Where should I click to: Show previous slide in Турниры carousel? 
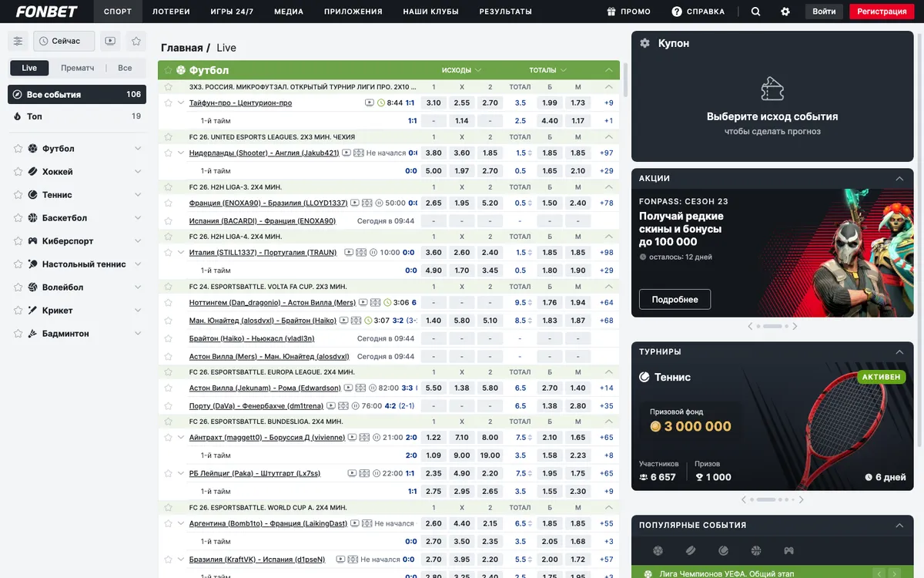click(x=744, y=499)
